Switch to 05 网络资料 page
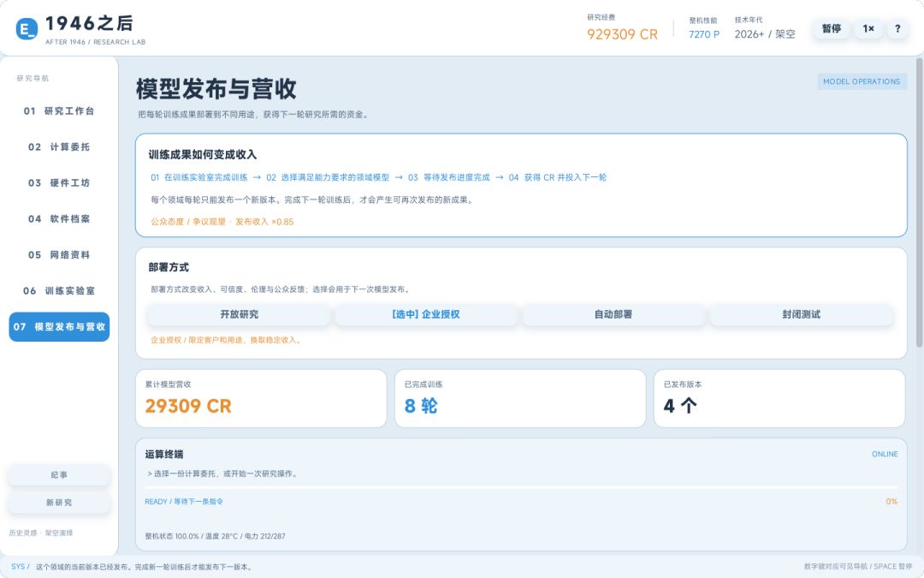 [59, 255]
